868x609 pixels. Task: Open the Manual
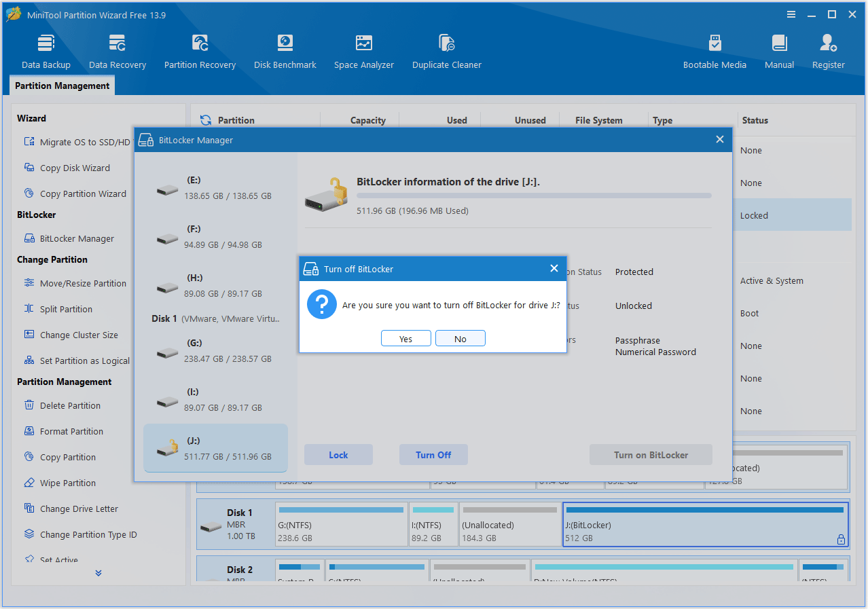779,52
